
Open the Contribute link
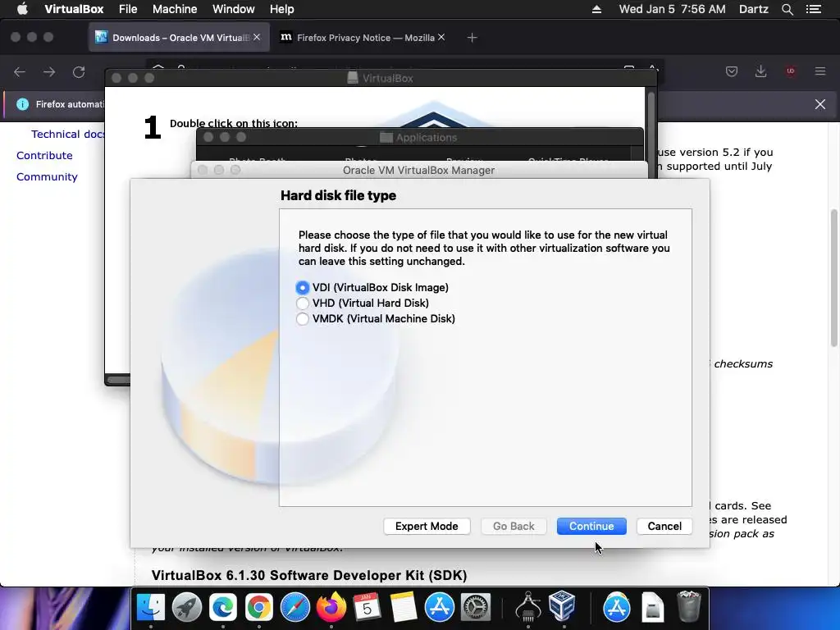click(x=44, y=155)
